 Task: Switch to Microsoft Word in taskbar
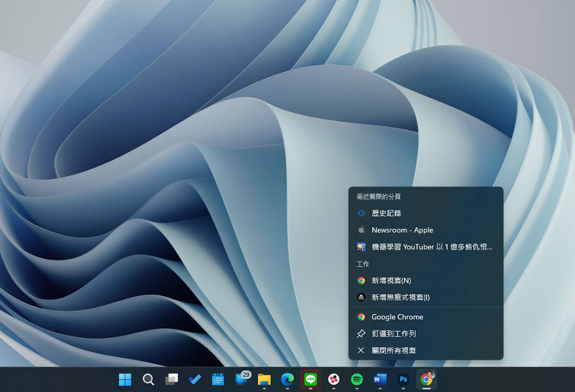pos(380,379)
